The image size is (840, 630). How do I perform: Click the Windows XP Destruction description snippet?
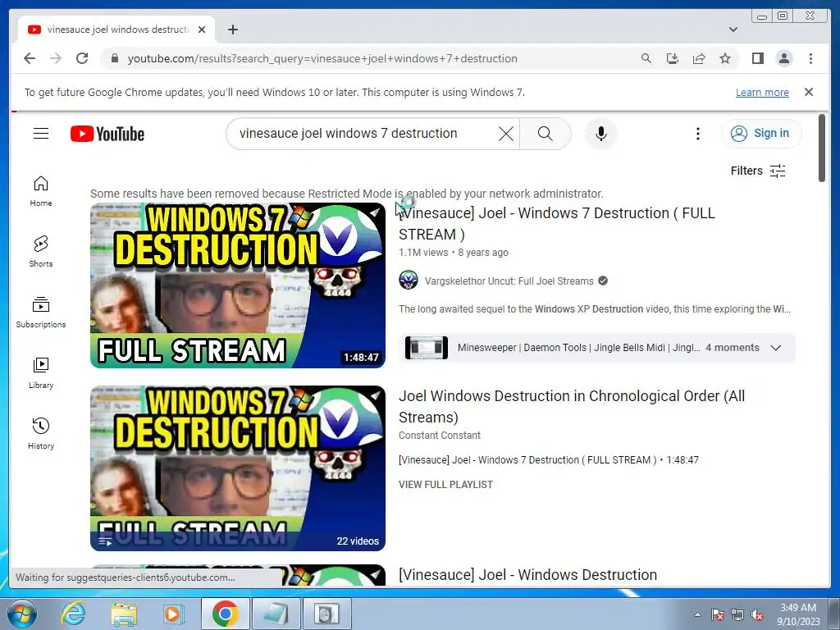pos(595,309)
